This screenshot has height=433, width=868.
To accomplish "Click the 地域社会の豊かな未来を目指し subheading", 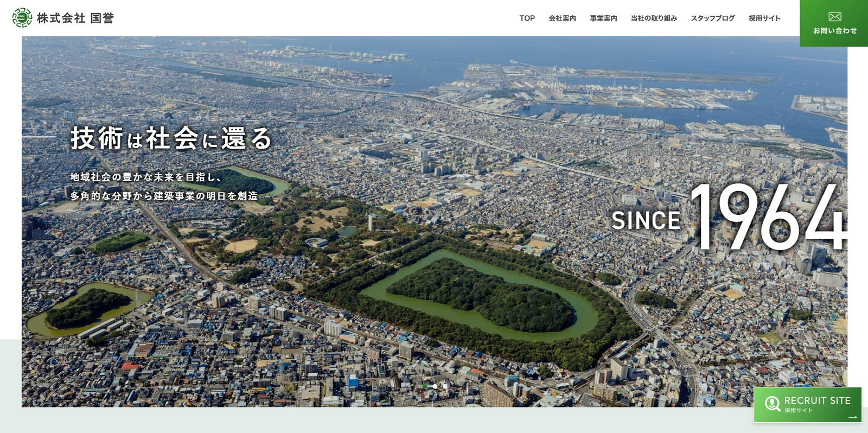I will (x=146, y=177).
